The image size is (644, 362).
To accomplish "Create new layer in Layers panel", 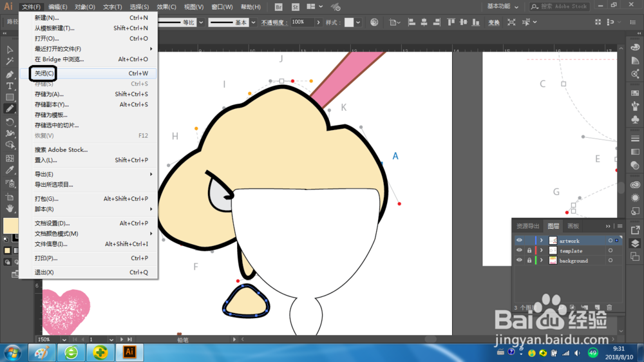I will (597, 307).
